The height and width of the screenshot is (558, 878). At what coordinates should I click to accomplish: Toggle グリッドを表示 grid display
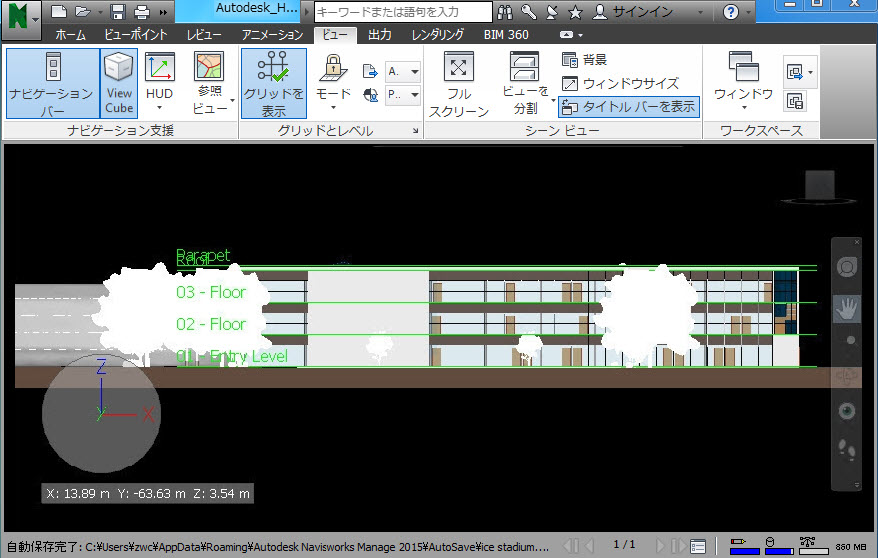[274, 83]
